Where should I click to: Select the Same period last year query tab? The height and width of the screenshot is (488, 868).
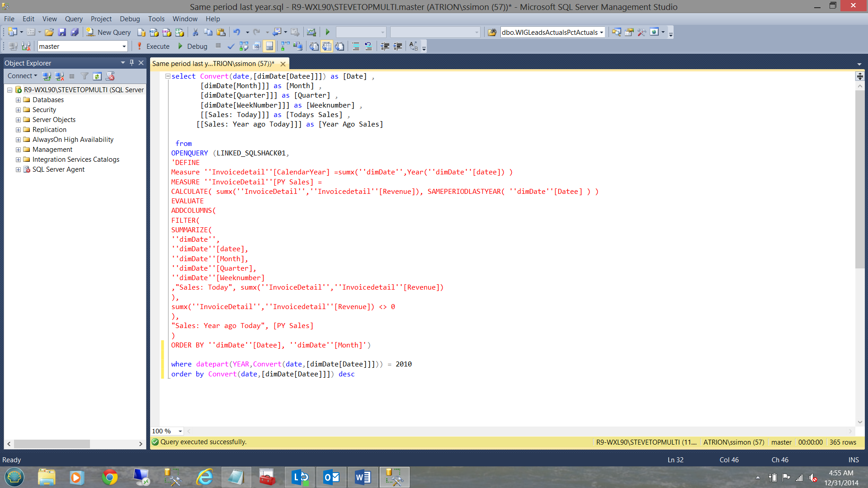[x=213, y=64]
